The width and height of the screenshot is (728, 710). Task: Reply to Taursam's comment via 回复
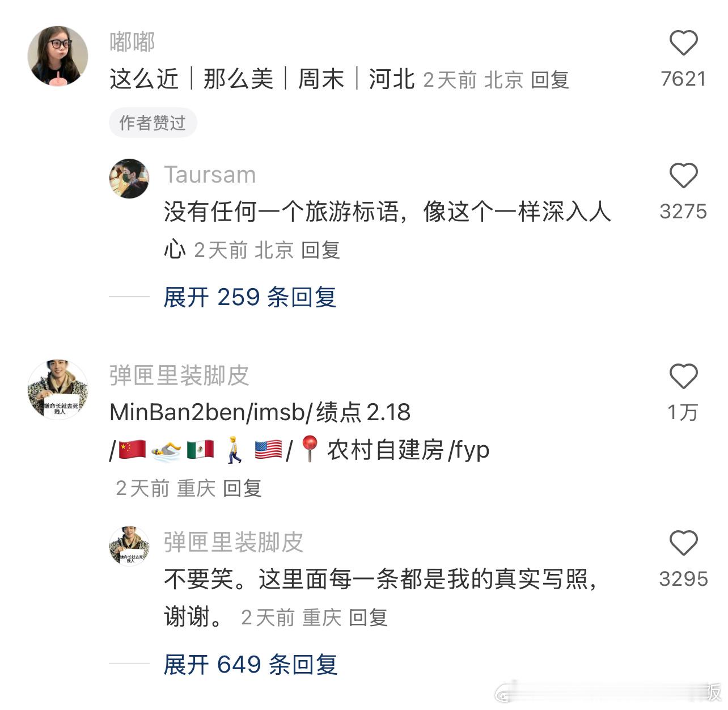click(320, 250)
